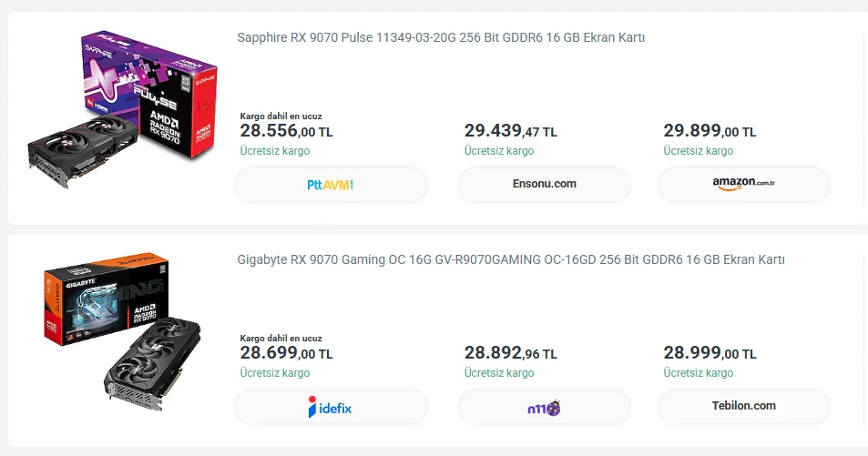Click the Ensonu.com store button
The height and width of the screenshot is (456, 868).
[x=544, y=184]
